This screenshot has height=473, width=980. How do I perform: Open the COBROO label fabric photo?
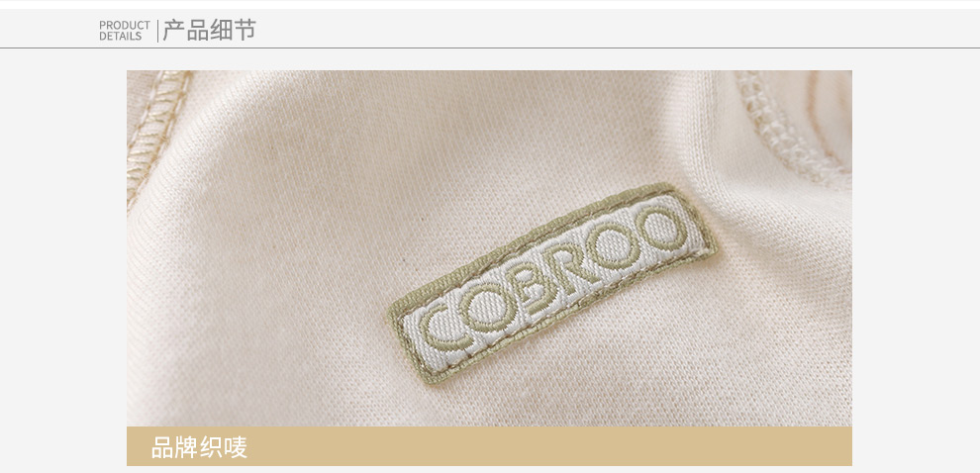point(489,248)
